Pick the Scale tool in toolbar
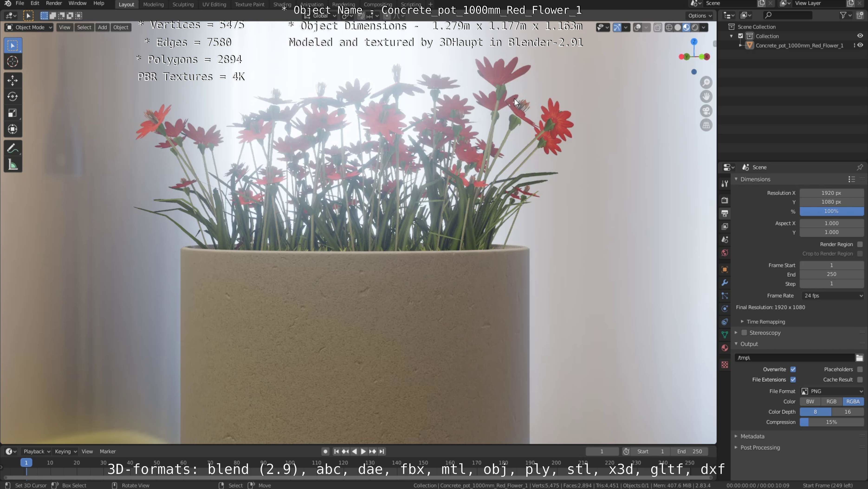Viewport: 868px width, 489px height. point(13,113)
